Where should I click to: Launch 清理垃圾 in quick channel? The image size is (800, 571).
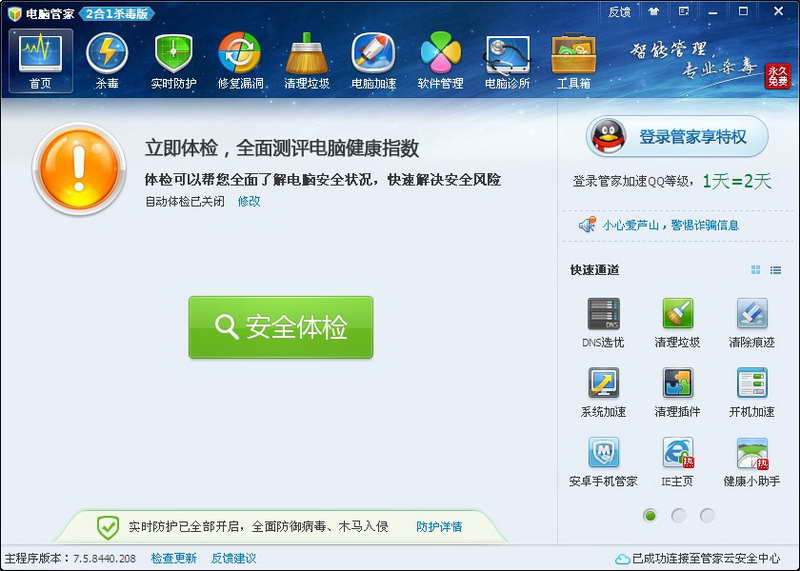(677, 324)
